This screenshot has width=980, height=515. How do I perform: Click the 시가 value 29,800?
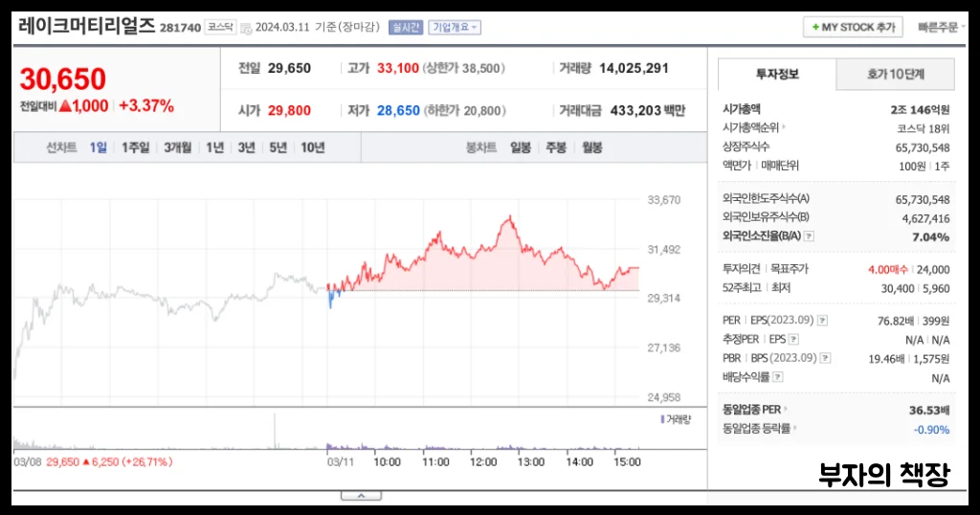point(289,111)
